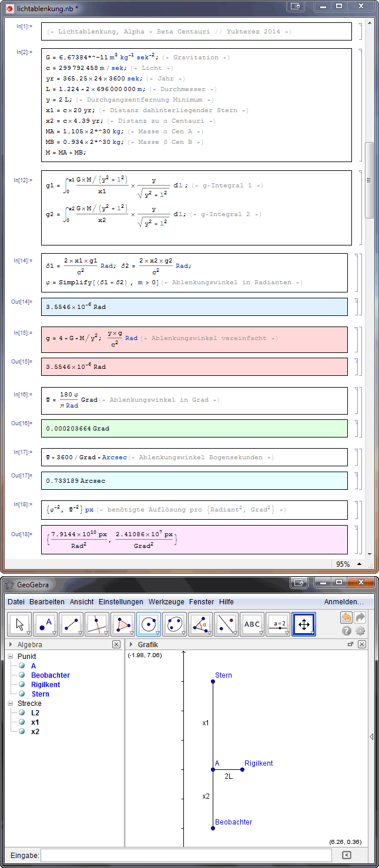Close the Algebra panel
Screen dimensions: 379x868
[116, 644]
